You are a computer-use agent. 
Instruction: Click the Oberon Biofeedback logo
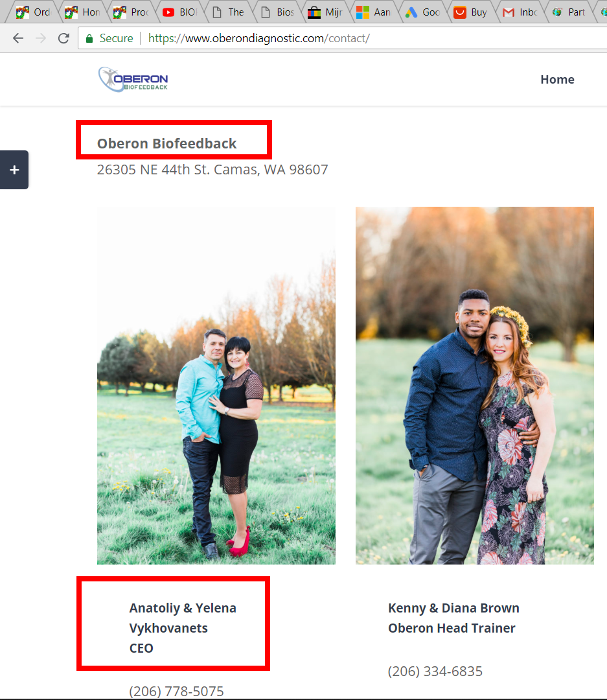133,79
